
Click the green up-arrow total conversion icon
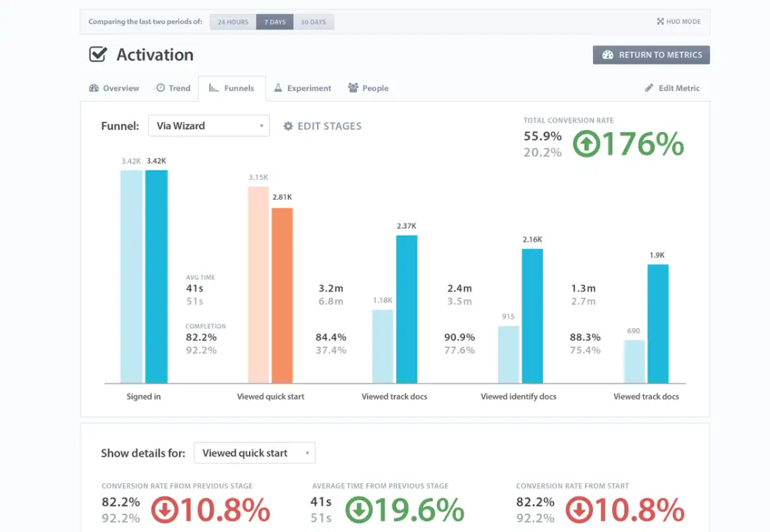(x=586, y=144)
